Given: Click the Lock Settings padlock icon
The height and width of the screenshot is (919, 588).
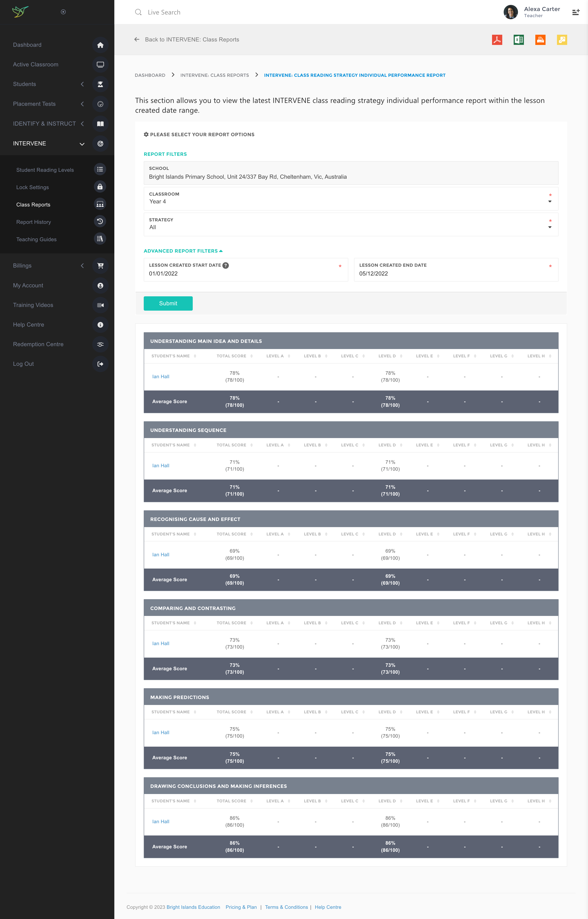Looking at the screenshot, I should (100, 187).
